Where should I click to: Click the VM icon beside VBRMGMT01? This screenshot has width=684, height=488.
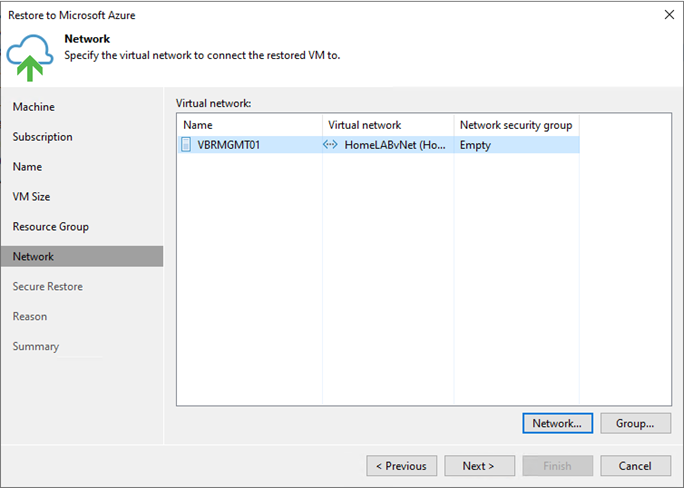(x=186, y=144)
